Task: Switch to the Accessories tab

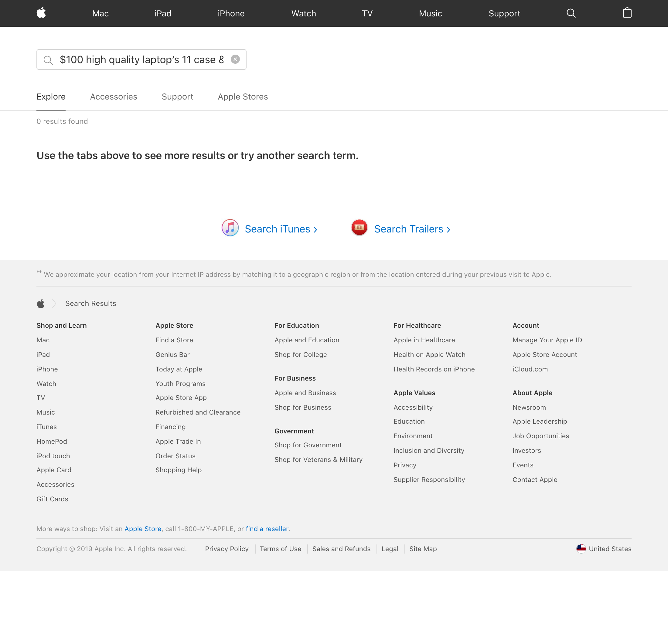Action: [114, 97]
